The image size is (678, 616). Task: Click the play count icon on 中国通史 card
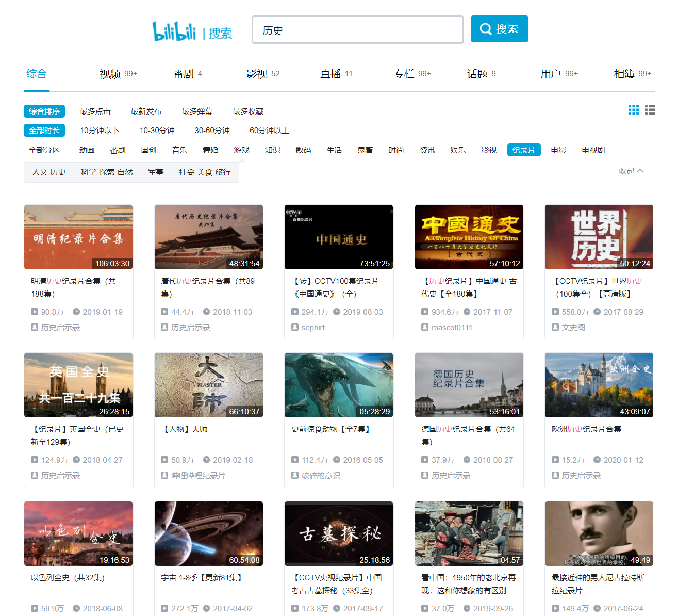click(x=295, y=312)
